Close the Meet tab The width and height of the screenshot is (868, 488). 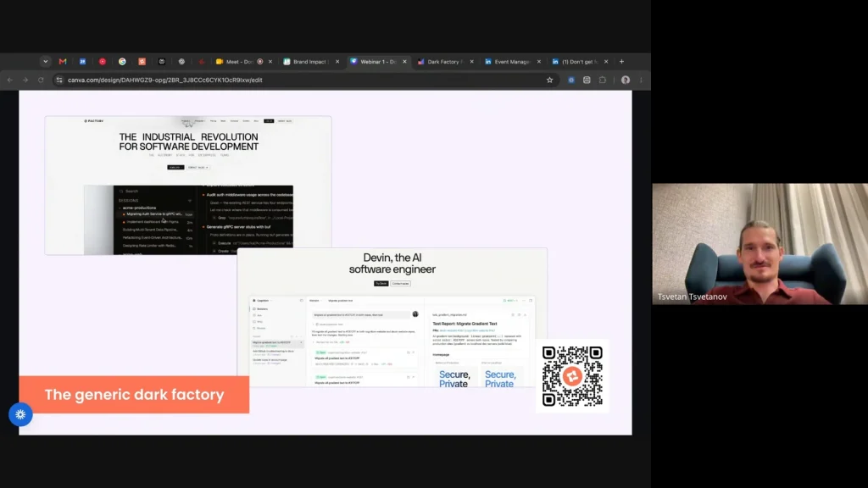point(270,61)
